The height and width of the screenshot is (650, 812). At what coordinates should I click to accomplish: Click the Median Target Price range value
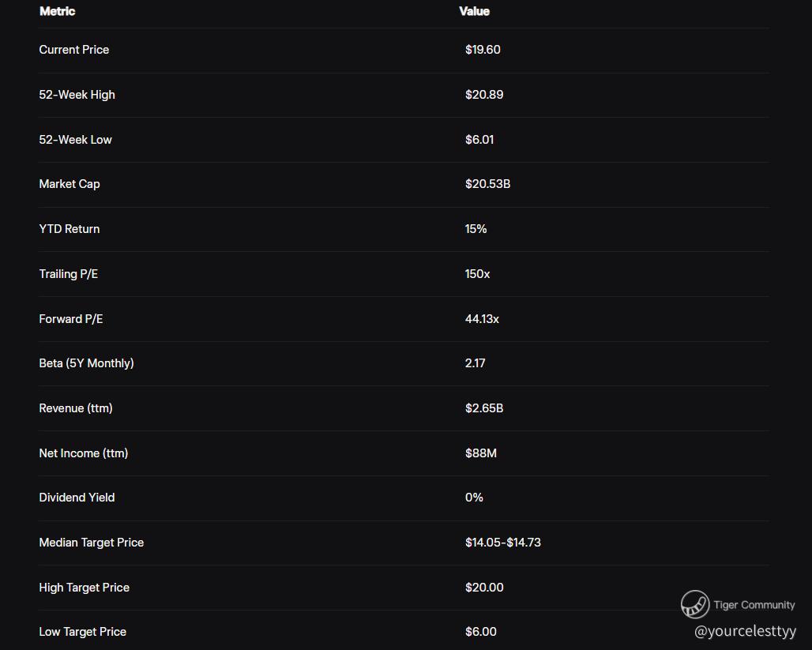click(x=502, y=543)
